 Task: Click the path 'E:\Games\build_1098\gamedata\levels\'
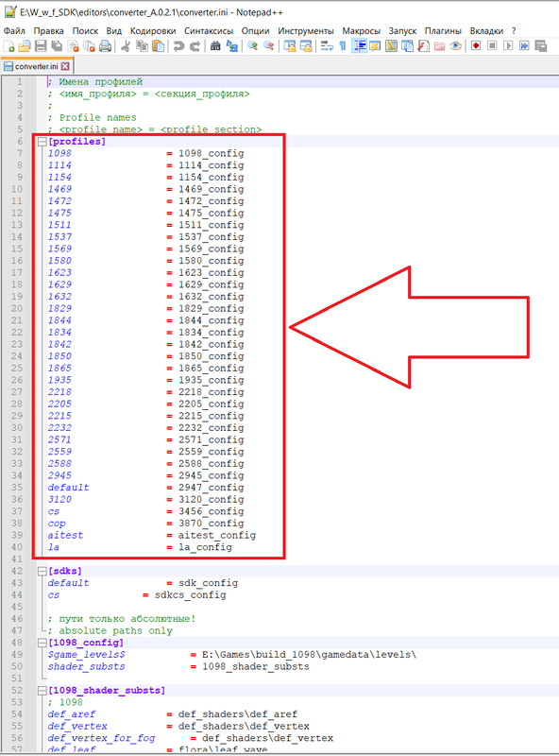tap(309, 655)
